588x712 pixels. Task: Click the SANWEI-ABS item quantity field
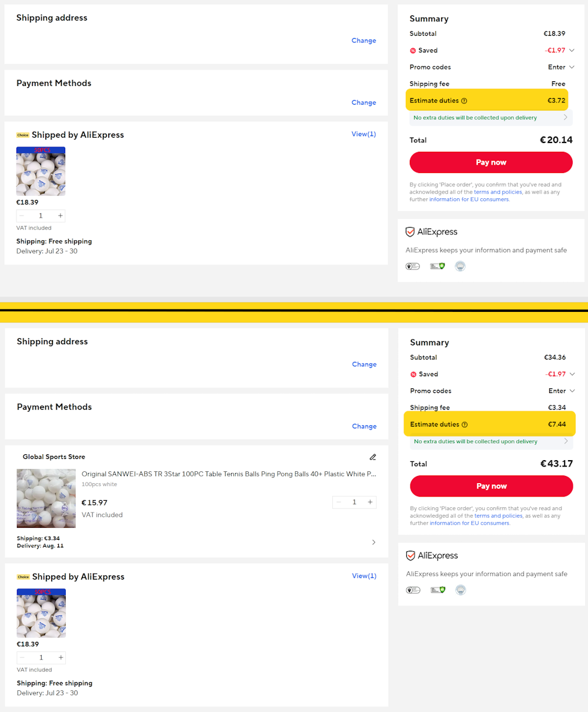click(x=355, y=502)
